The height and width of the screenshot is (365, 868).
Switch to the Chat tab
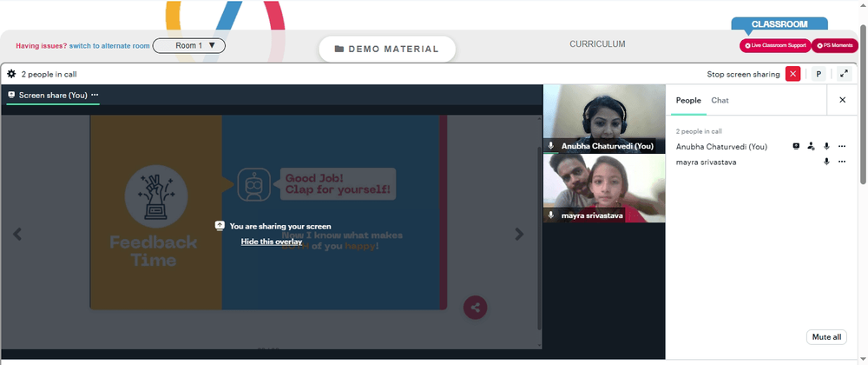coord(720,100)
